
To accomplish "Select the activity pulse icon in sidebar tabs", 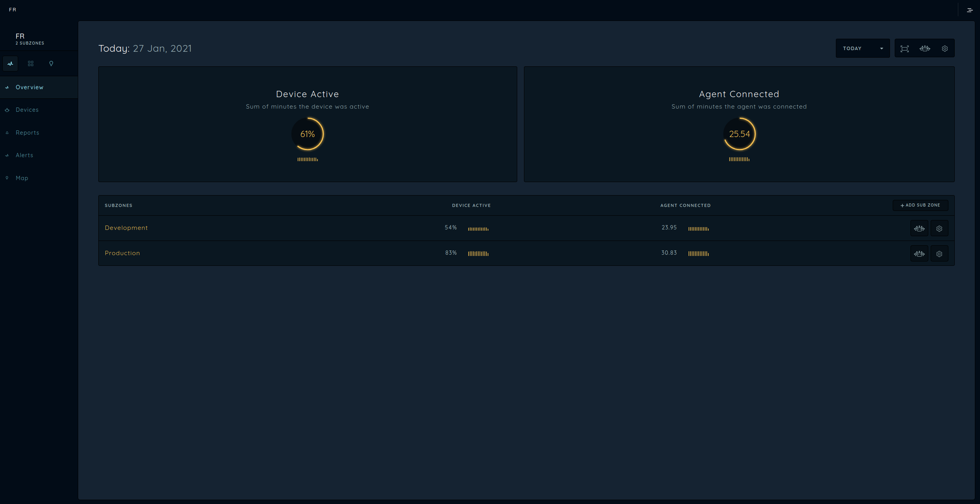I will coord(10,64).
